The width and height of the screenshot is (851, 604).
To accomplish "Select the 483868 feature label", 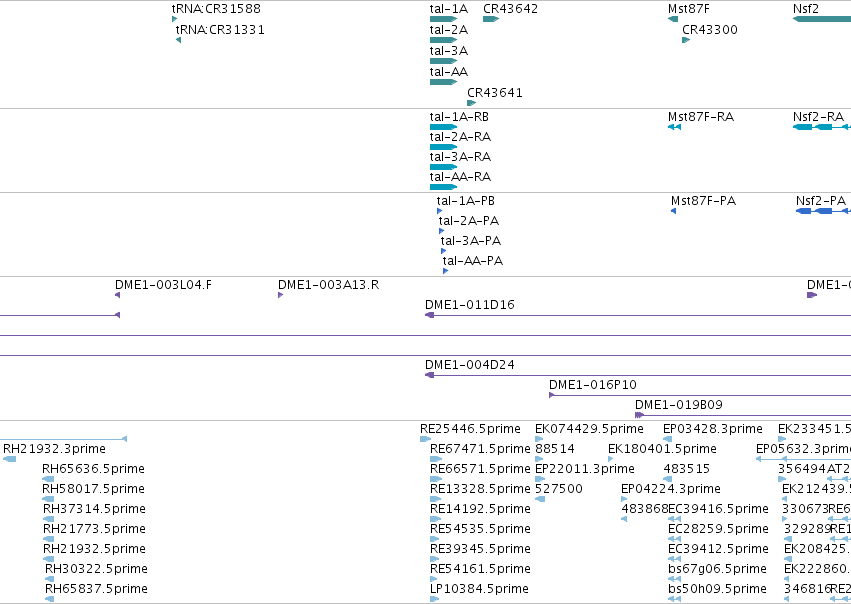I will 645,510.
